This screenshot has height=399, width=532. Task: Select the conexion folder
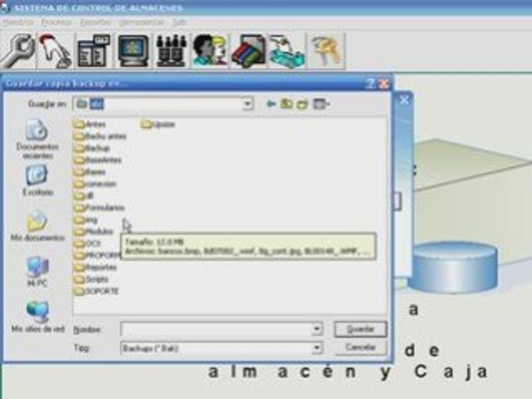click(95, 184)
